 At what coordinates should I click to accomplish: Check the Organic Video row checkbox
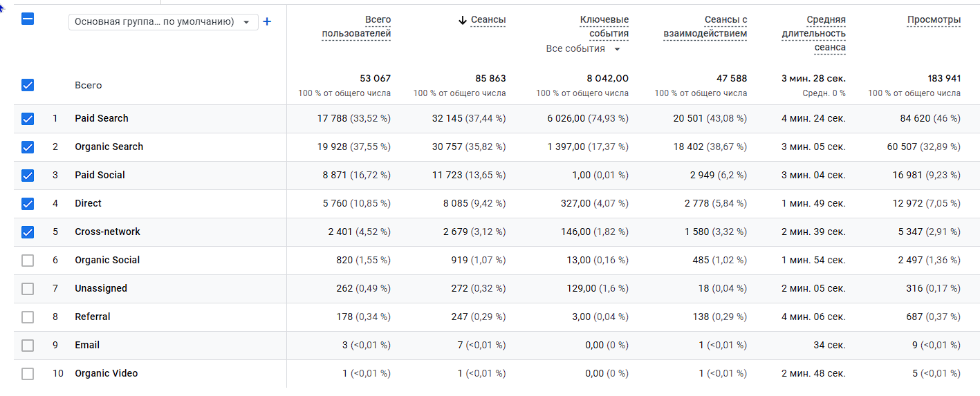click(28, 374)
